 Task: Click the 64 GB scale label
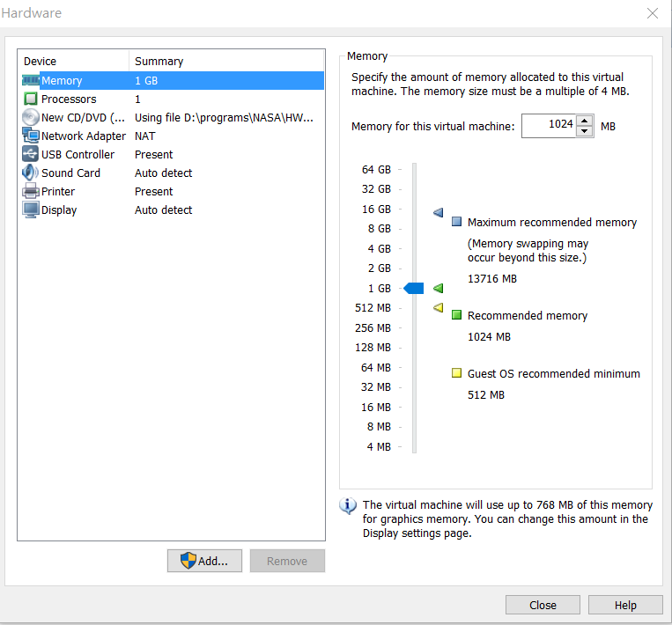point(376,170)
